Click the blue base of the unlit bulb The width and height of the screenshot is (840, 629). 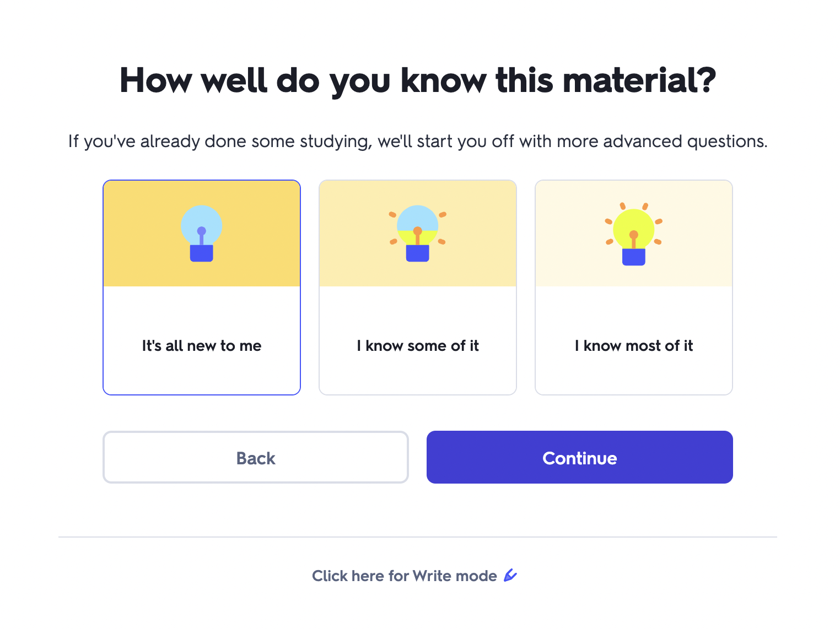pyautogui.click(x=202, y=253)
